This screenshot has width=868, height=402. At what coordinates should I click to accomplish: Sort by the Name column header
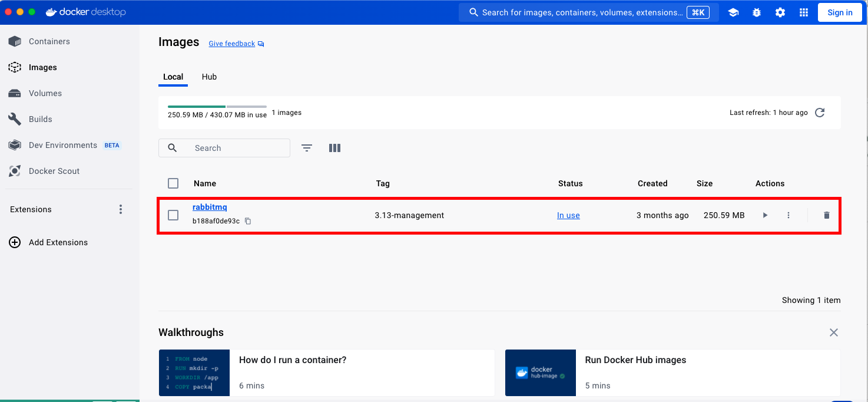tap(205, 183)
